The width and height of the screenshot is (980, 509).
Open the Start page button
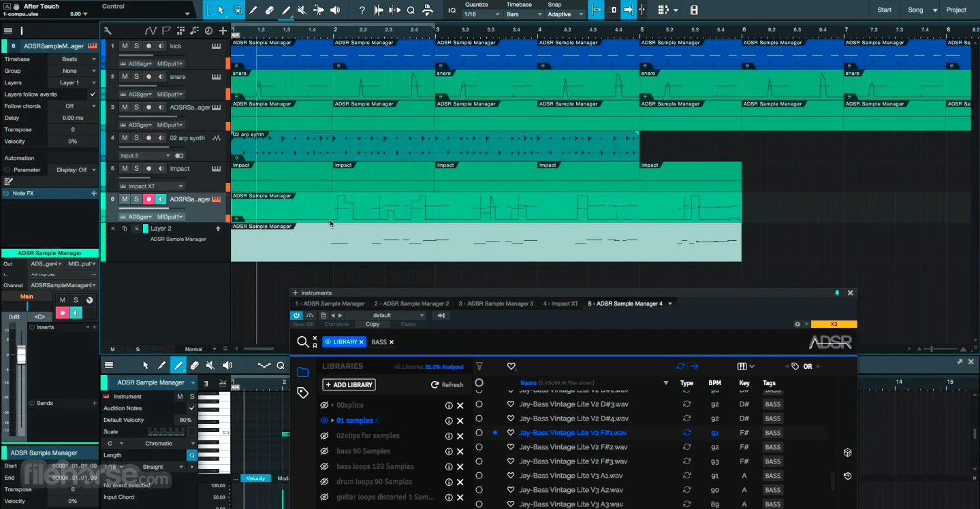coord(885,10)
